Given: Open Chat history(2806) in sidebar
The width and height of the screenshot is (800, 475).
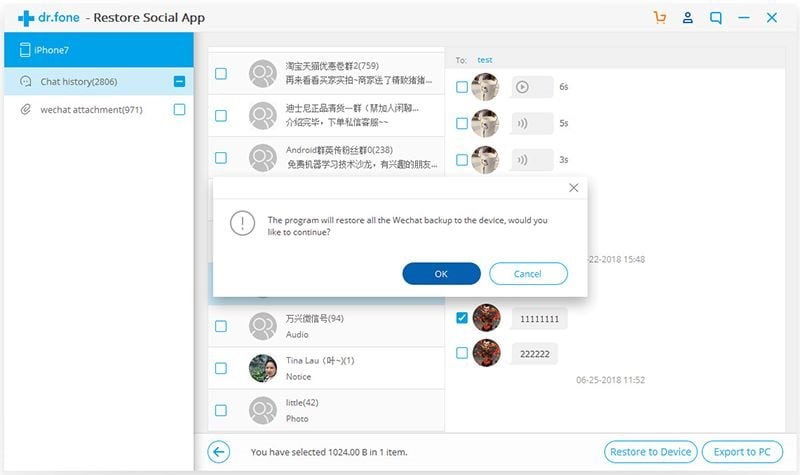Looking at the screenshot, I should tap(99, 81).
